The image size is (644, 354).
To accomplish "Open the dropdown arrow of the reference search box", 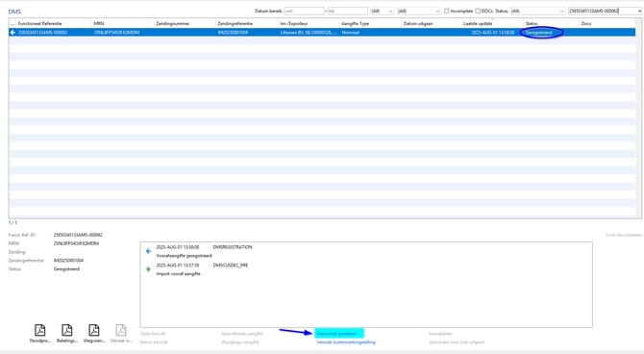I will (639, 12).
